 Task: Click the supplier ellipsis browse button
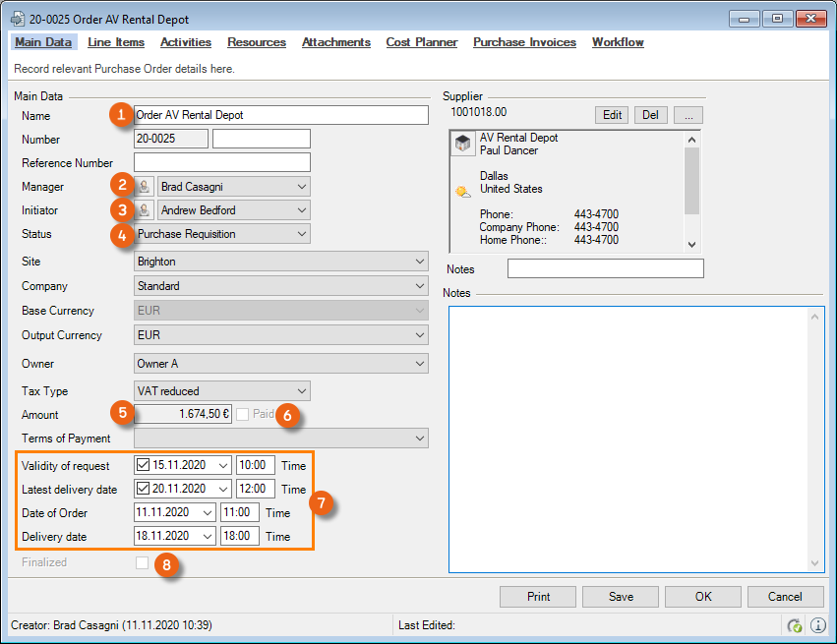[688, 115]
